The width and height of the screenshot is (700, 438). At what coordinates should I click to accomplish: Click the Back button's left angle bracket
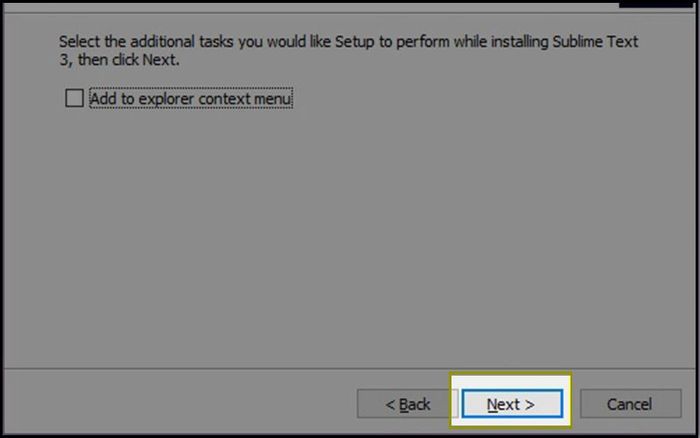[x=390, y=405]
